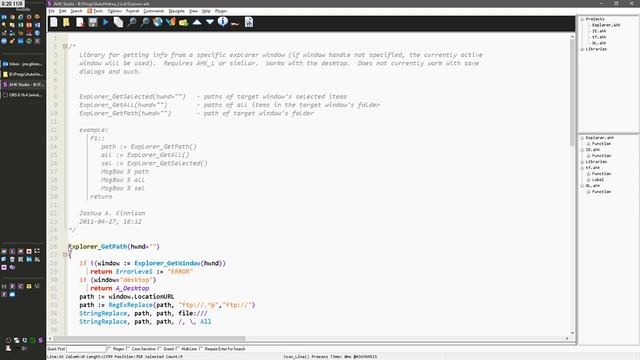
Task: Open the View menu
Action: 193,11
